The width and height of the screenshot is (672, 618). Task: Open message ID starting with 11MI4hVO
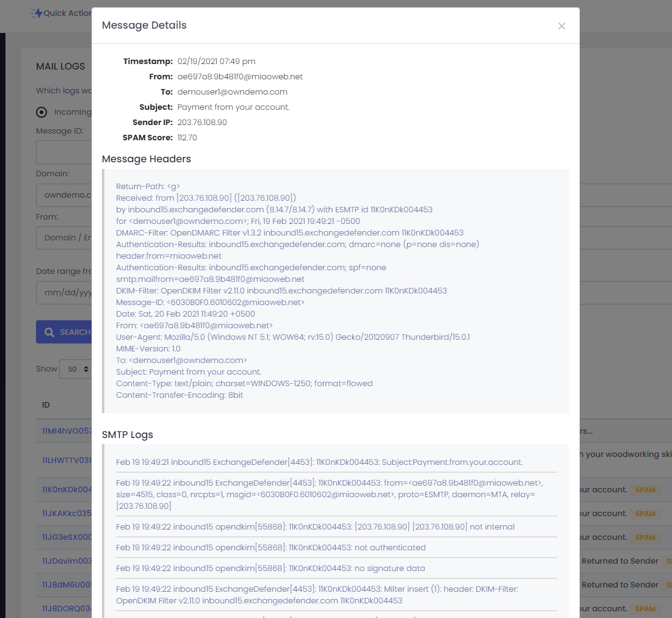tap(67, 431)
